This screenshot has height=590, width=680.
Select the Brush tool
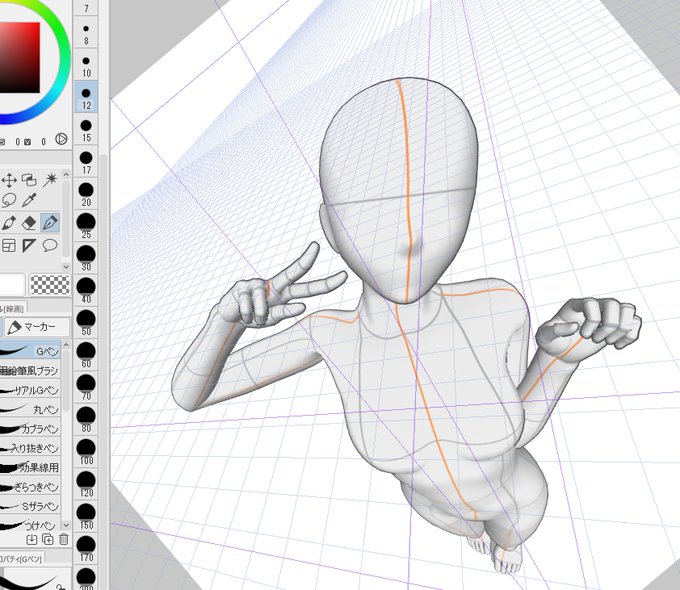[x=9, y=223]
